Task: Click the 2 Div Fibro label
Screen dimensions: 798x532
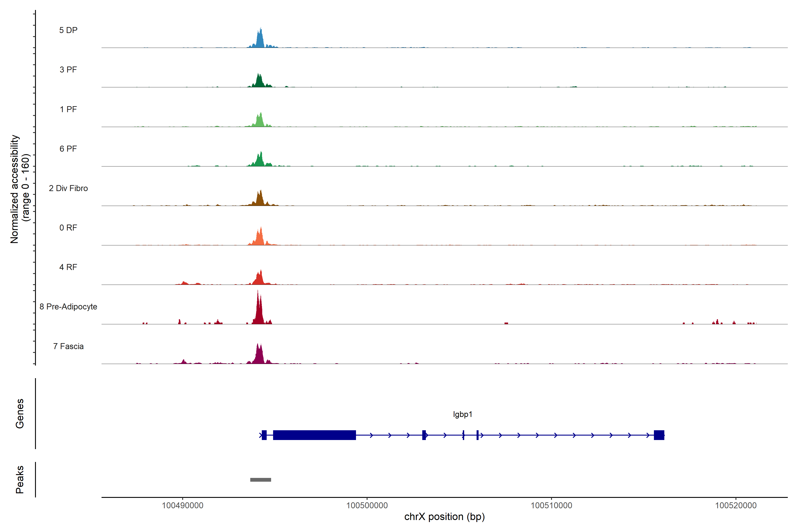Action: pos(68,188)
